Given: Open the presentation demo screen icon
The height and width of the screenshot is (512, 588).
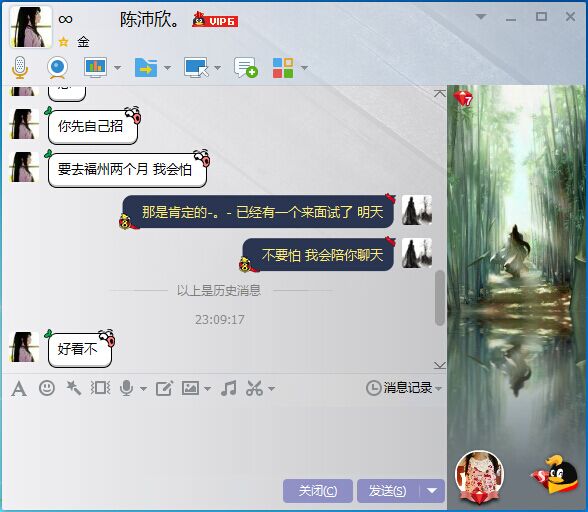Looking at the screenshot, I should pyautogui.click(x=95, y=68).
